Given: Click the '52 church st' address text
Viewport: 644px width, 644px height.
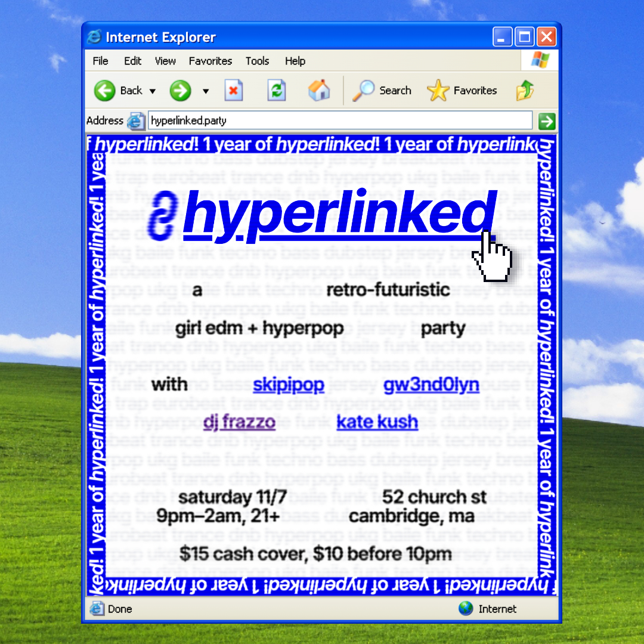Looking at the screenshot, I should [x=434, y=497].
